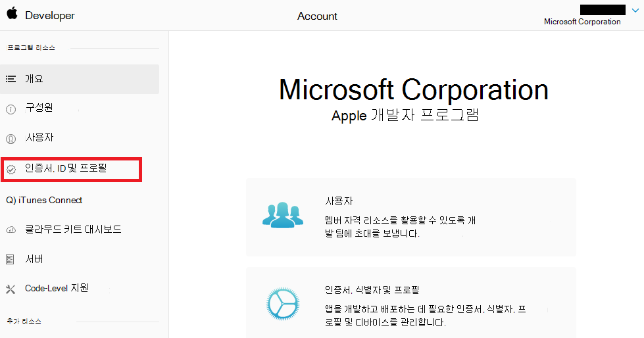Click the 인증서 card description text

426,316
